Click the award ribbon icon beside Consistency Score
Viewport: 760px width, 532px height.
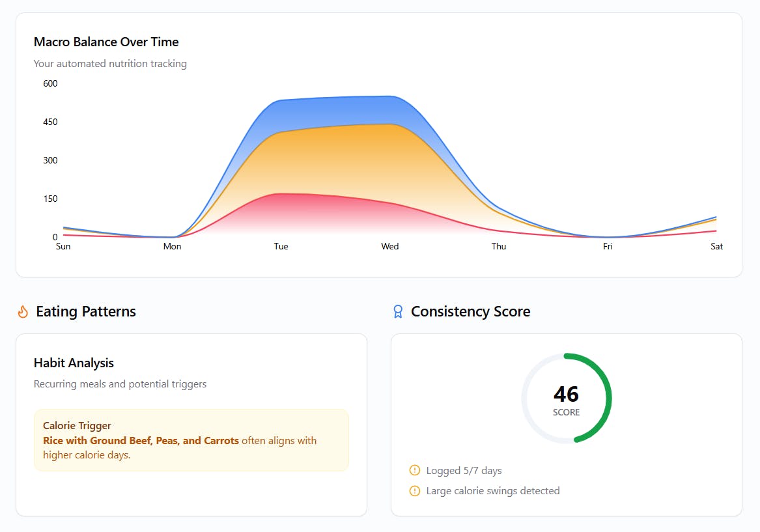pos(398,311)
